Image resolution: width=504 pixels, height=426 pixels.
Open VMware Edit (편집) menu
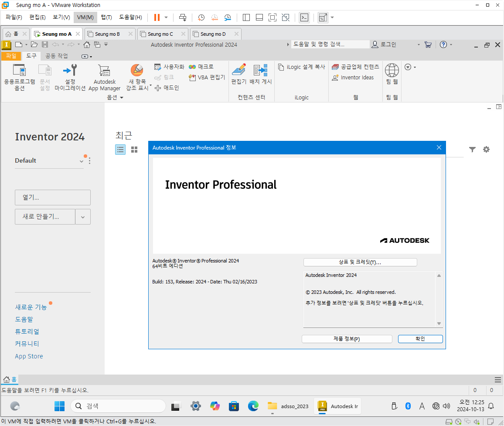coord(37,17)
